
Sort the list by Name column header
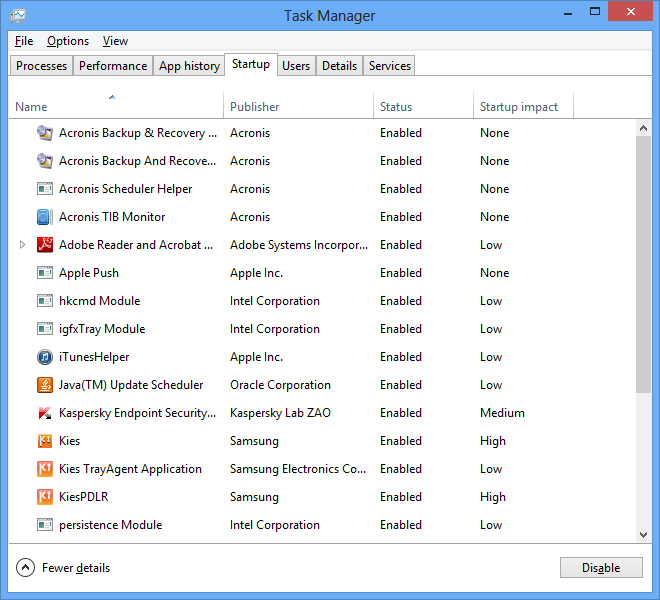click(31, 107)
